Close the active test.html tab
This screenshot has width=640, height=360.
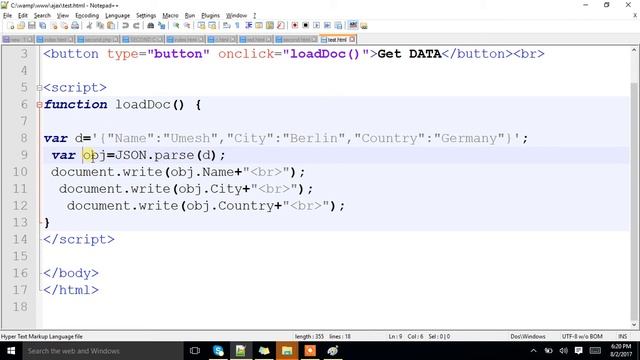(x=352, y=40)
